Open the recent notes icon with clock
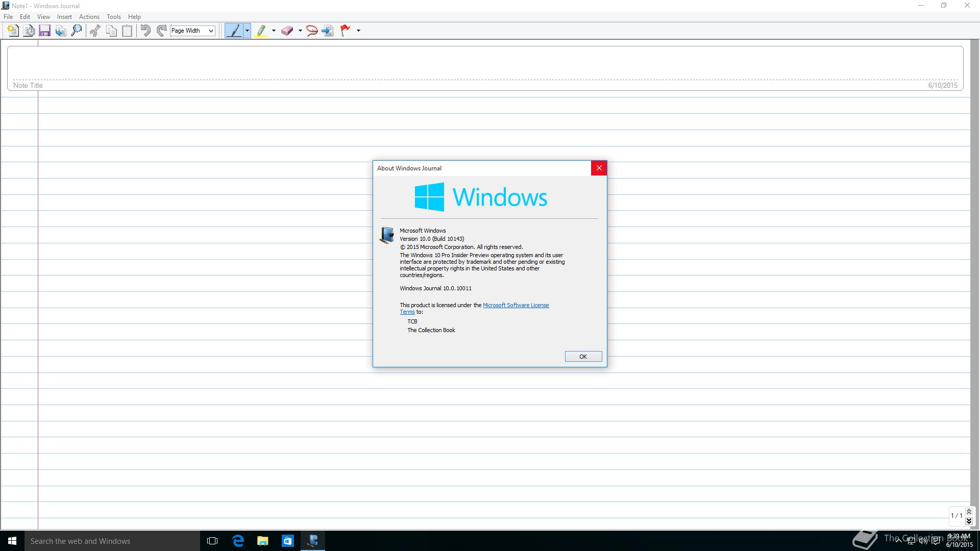 point(29,31)
